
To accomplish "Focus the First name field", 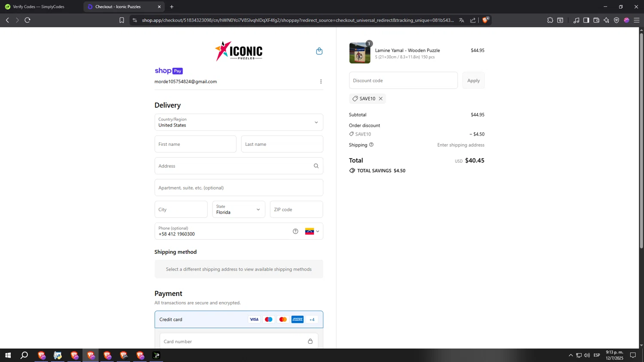I will (195, 144).
